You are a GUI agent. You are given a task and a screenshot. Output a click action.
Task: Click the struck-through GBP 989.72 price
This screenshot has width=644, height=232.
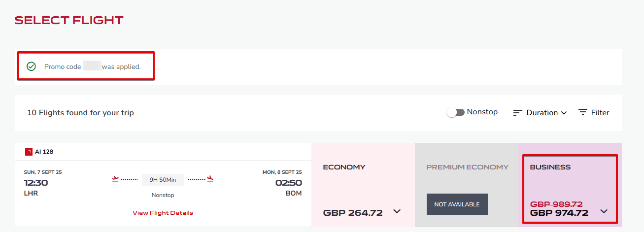click(x=556, y=204)
